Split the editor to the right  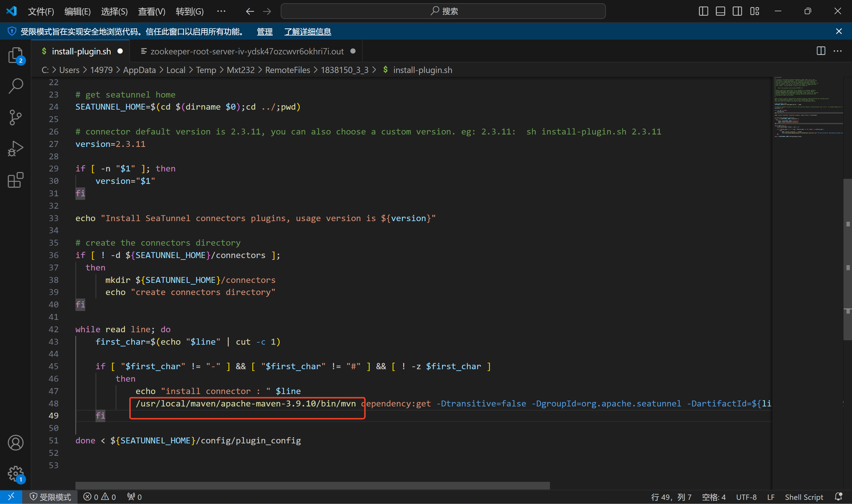821,51
